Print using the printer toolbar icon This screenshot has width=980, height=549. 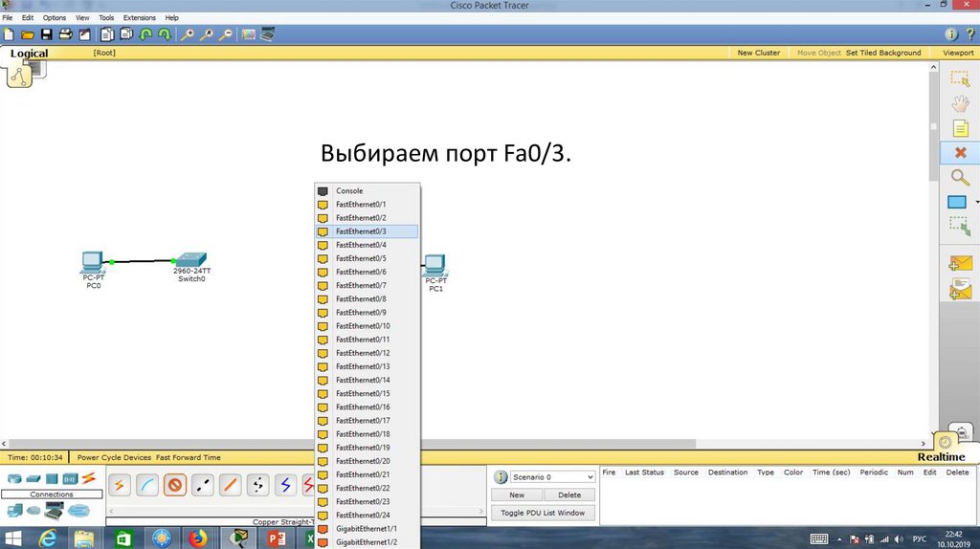coord(65,34)
